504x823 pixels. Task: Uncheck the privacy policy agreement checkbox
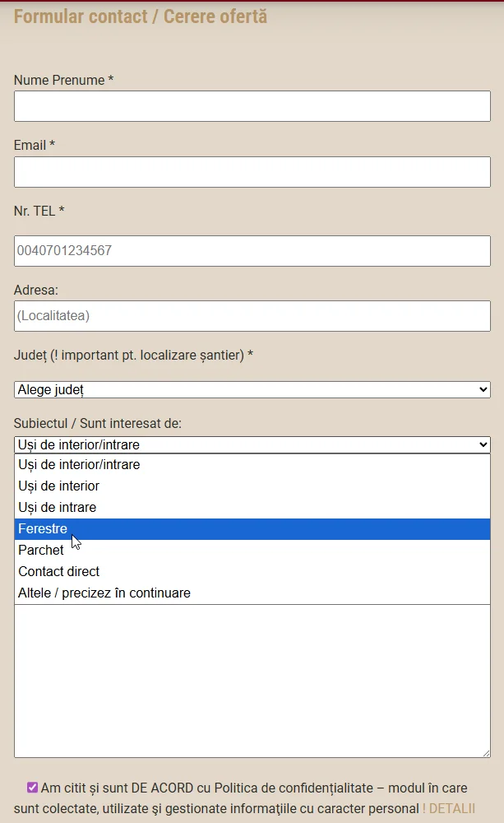click(x=33, y=788)
